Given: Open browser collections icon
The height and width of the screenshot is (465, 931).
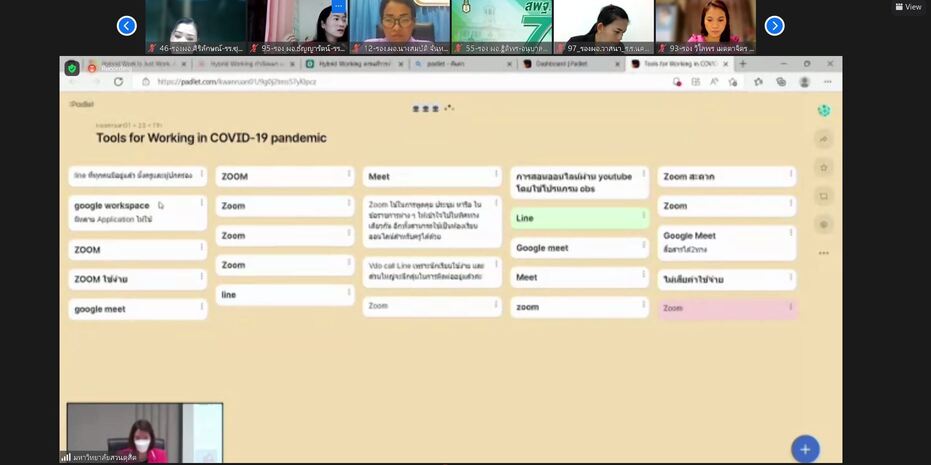Looking at the screenshot, I should coord(781,82).
